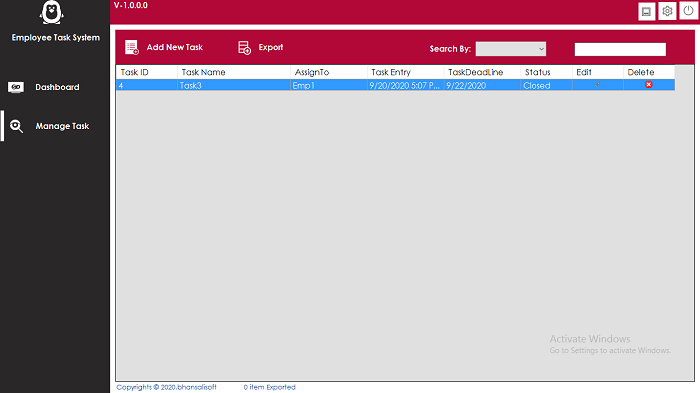The width and height of the screenshot is (700, 393).
Task: Select the '9/22/2020' deadline cell
Action: coord(482,85)
